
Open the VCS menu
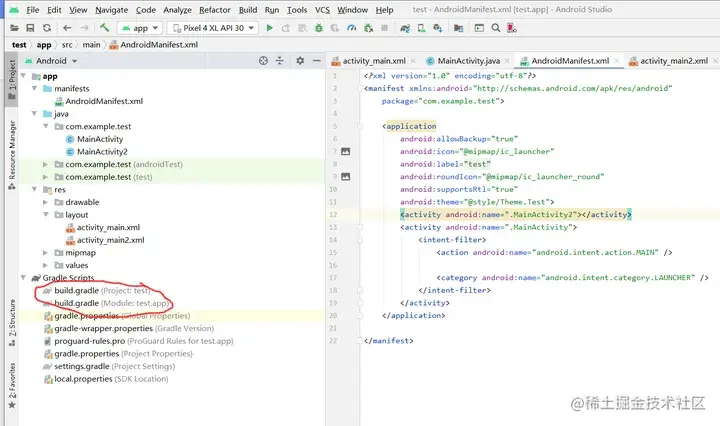322,10
